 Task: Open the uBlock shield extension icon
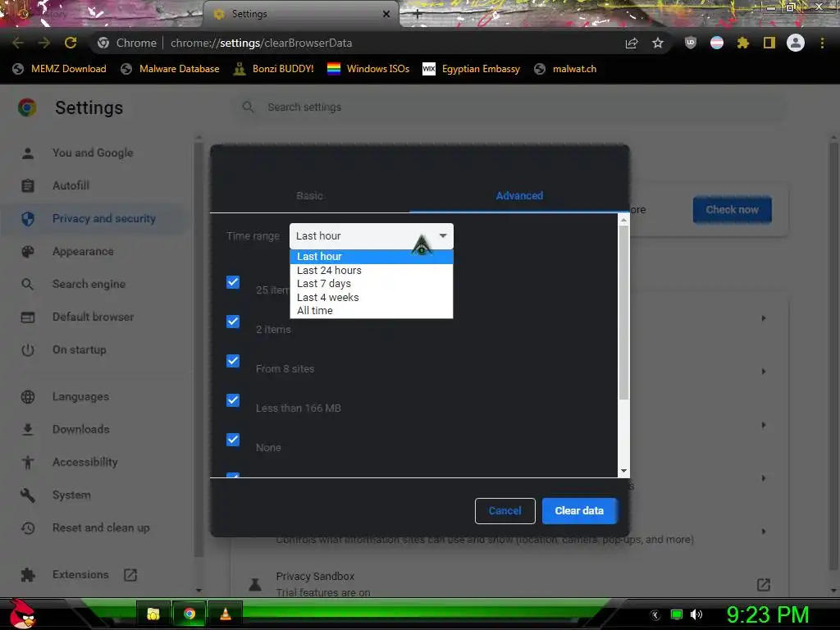tap(691, 43)
